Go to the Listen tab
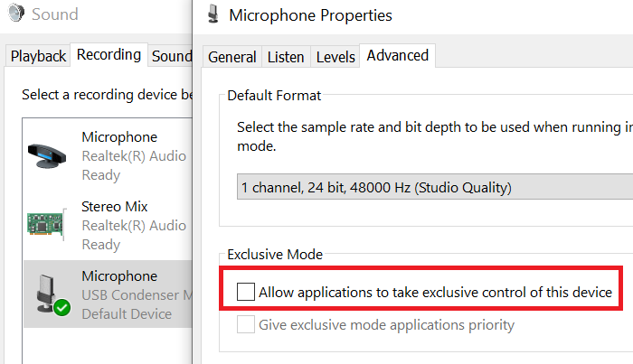 point(286,57)
